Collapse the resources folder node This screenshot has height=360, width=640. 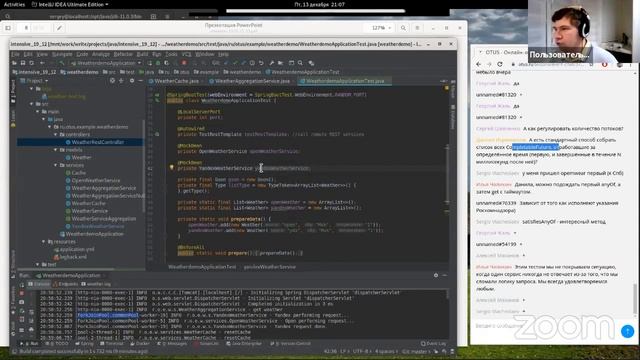(43, 242)
